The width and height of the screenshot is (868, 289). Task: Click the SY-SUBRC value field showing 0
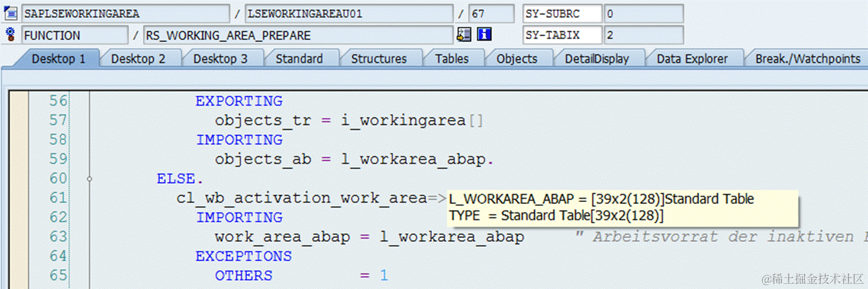643,14
